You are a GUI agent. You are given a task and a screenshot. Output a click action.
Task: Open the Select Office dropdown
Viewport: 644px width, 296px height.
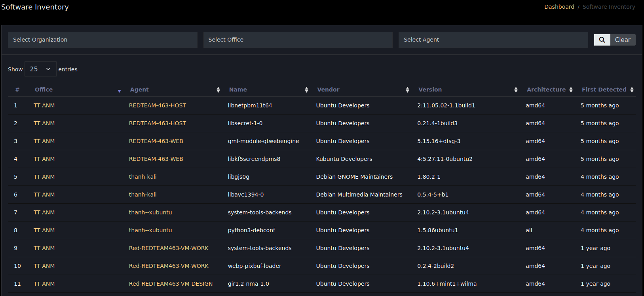pyautogui.click(x=298, y=40)
